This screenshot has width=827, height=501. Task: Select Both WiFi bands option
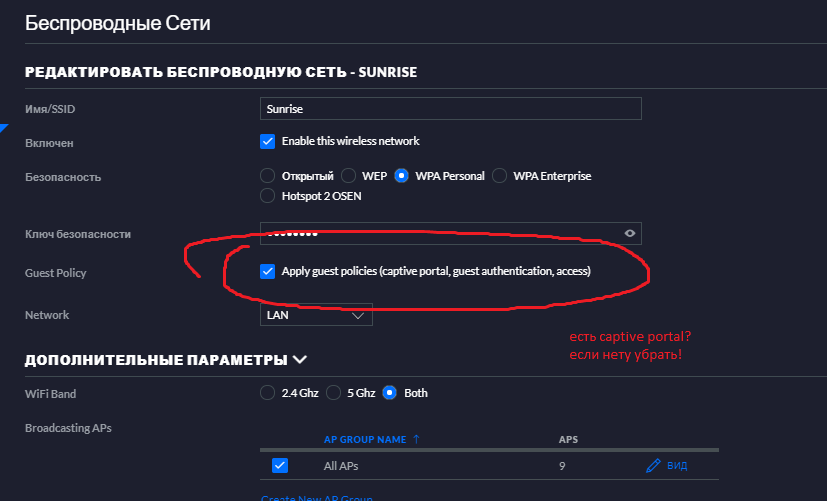click(390, 393)
